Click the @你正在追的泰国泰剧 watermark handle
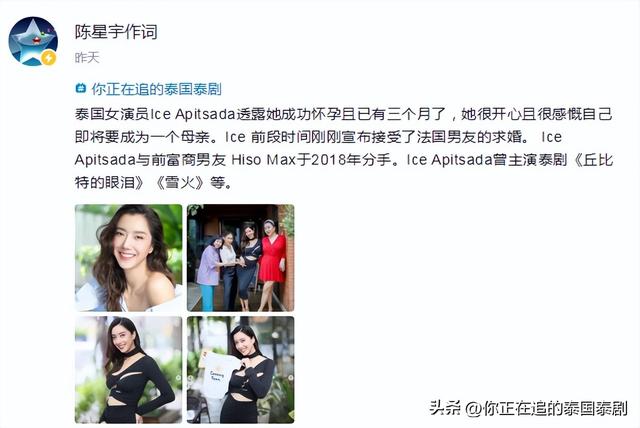This screenshot has height=428, width=640. click(x=546, y=408)
